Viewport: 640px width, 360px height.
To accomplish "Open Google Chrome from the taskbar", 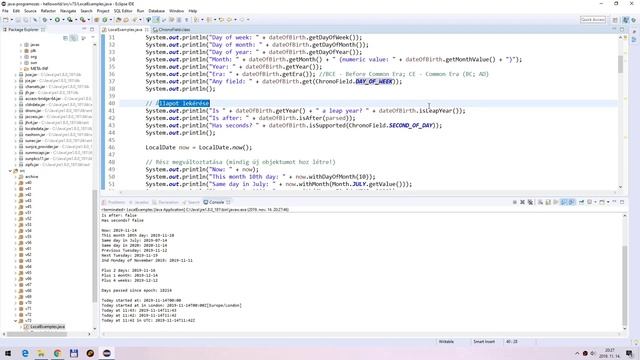I will coord(57,353).
